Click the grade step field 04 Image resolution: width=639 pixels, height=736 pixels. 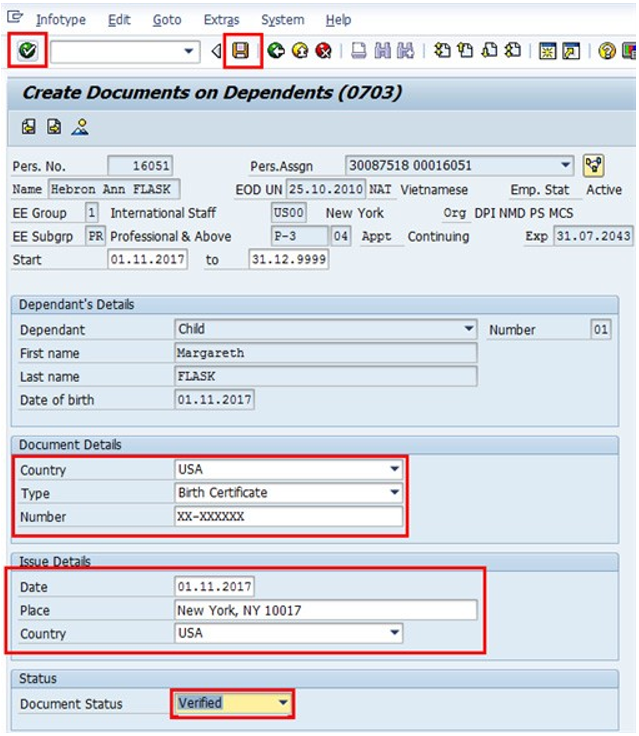point(341,236)
